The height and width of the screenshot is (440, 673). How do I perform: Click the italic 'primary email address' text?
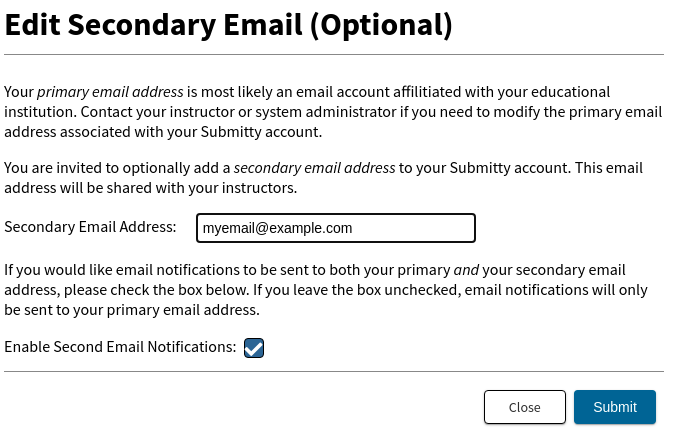point(110,92)
